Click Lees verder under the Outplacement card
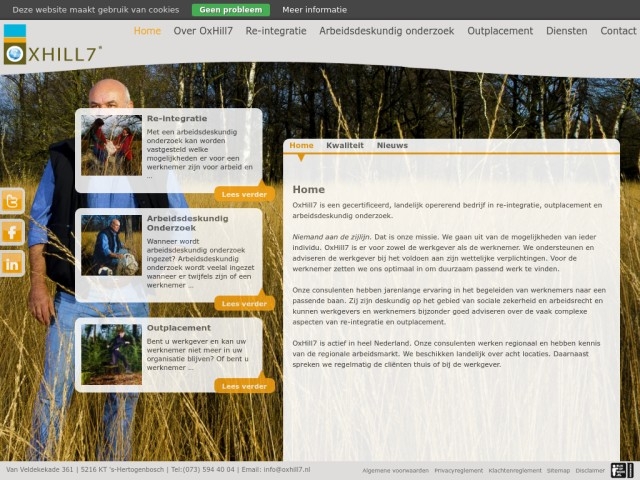The image size is (640, 480). (244, 385)
